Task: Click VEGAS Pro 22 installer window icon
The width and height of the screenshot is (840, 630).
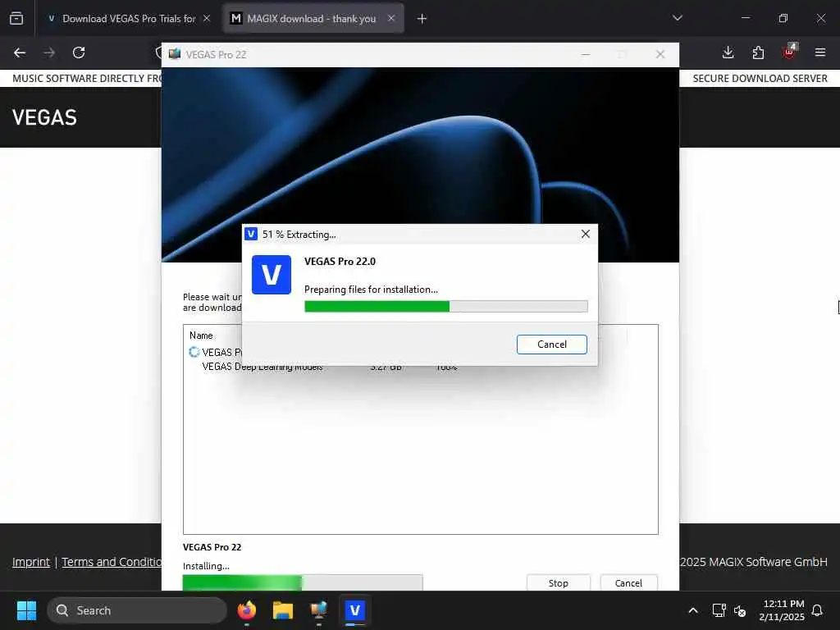Action: 175,54
